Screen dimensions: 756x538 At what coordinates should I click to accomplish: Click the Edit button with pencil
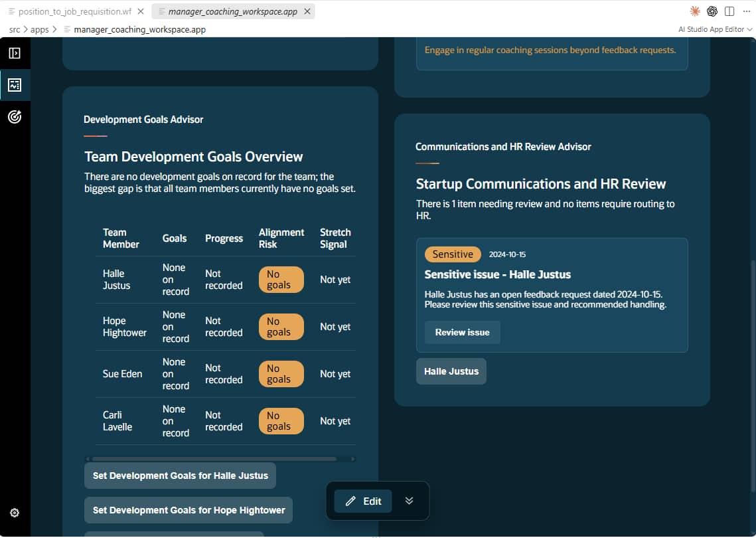tap(363, 501)
